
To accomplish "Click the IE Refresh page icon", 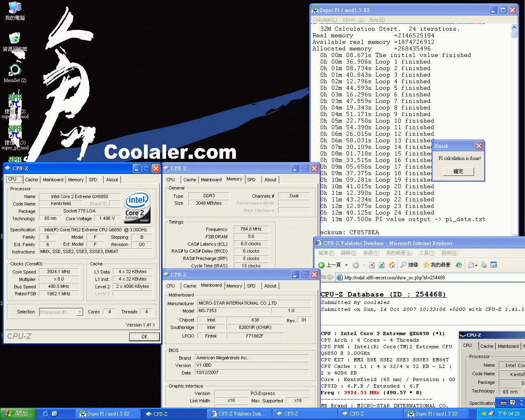I will coord(381,265).
